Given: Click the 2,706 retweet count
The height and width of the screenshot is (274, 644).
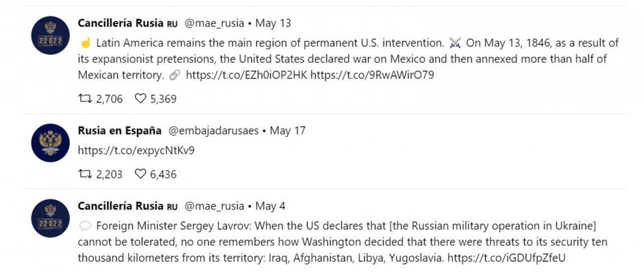Looking at the screenshot, I should [109, 99].
